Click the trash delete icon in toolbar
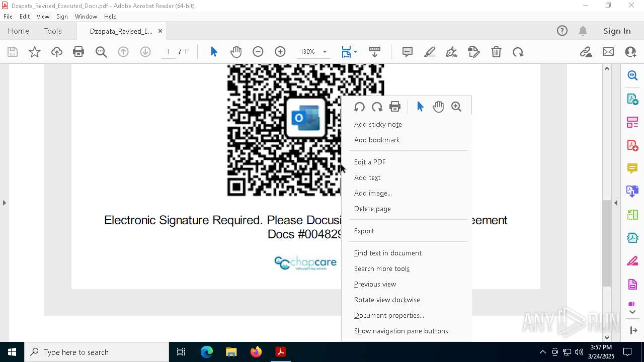The width and height of the screenshot is (644, 362). 496,52
